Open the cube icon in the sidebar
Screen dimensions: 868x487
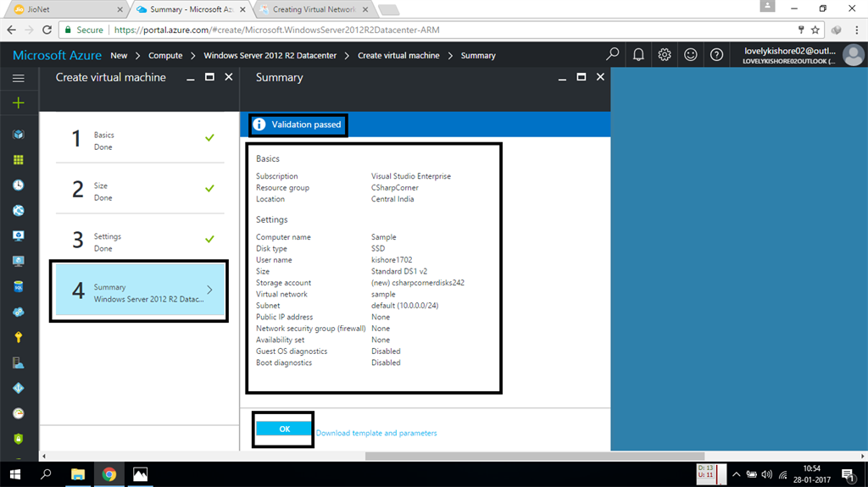coord(19,135)
